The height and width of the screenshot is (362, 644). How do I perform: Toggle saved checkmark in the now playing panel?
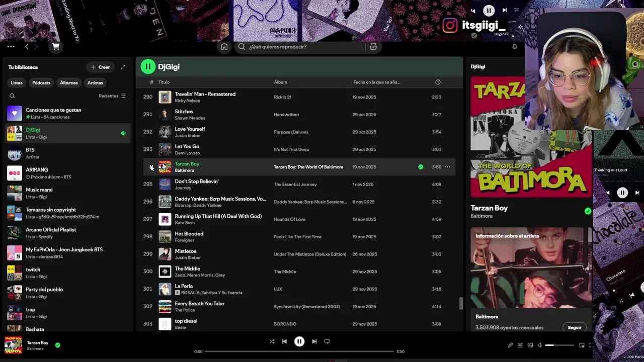pos(588,211)
